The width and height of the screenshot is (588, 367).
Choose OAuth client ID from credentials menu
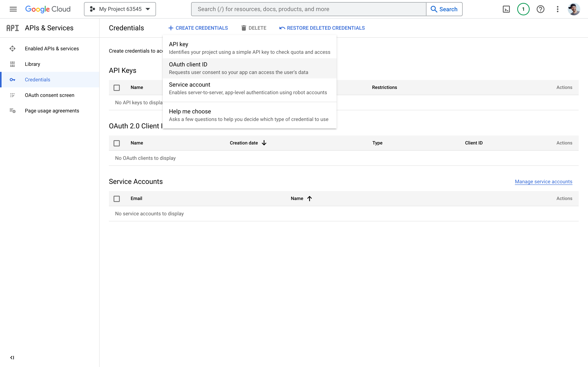click(x=188, y=64)
